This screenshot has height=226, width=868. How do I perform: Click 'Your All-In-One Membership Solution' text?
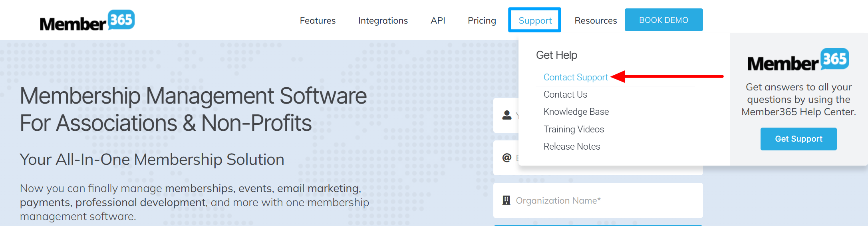tap(152, 160)
